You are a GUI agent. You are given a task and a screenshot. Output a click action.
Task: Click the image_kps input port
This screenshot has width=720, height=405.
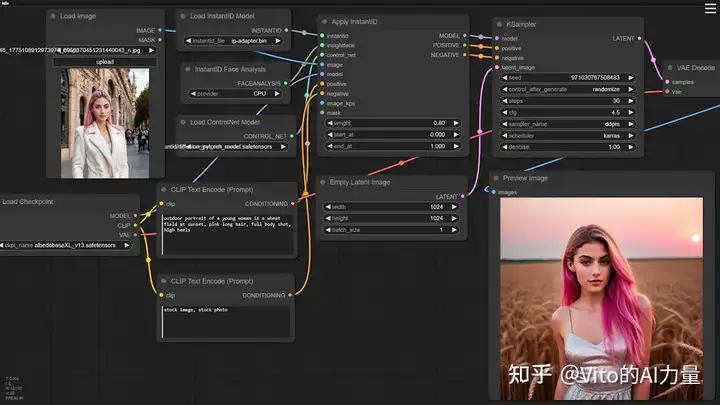[x=322, y=103]
